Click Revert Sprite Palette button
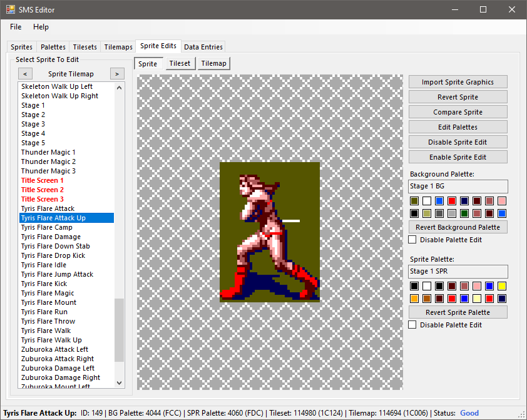The height and width of the screenshot is (420, 527). click(x=458, y=312)
